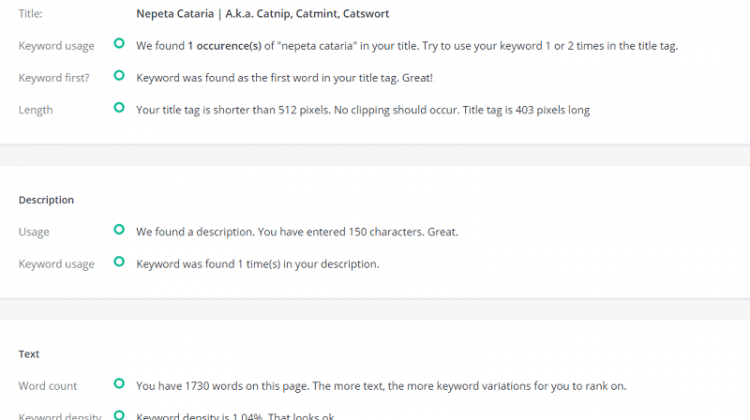Image resolution: width=750 pixels, height=420 pixels.
Task: Click the page title Nepeta Cataria text
Action: click(263, 14)
